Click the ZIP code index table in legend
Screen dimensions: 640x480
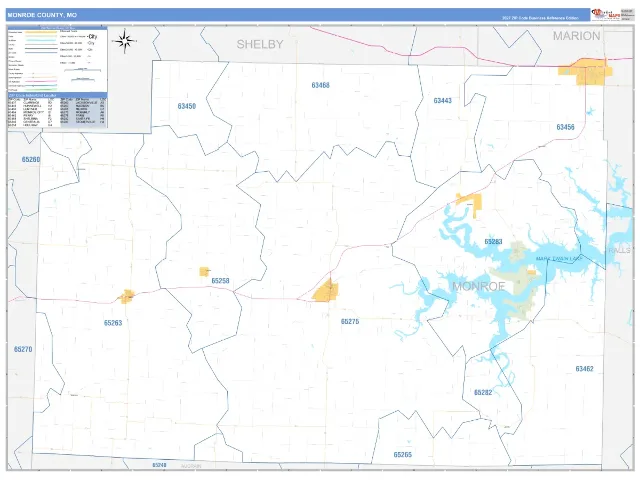point(58,111)
